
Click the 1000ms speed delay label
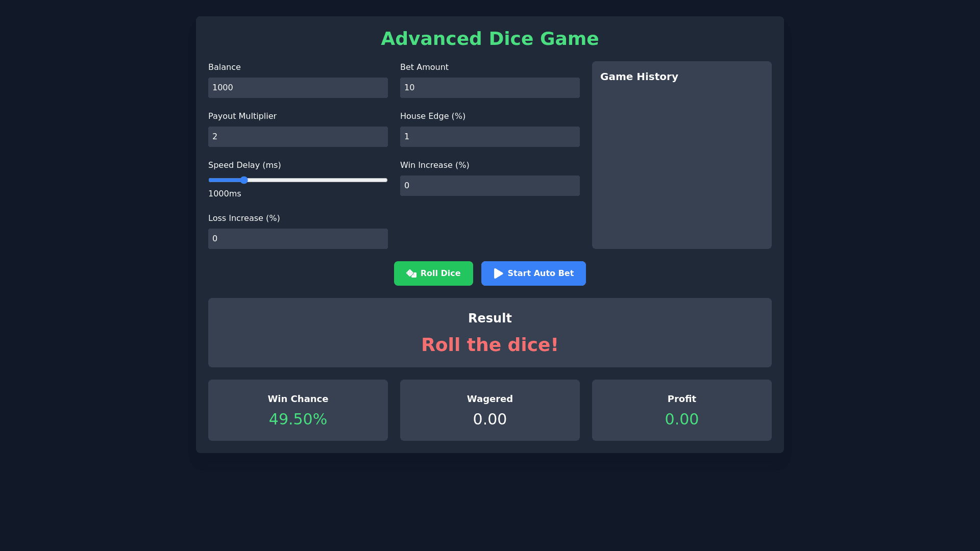[x=225, y=194]
